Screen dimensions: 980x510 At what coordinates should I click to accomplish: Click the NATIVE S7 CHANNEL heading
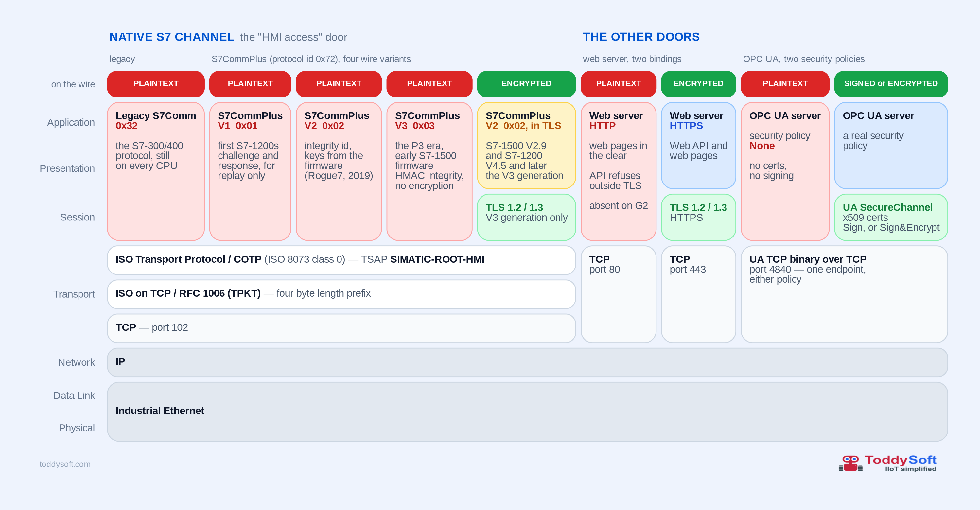172,37
